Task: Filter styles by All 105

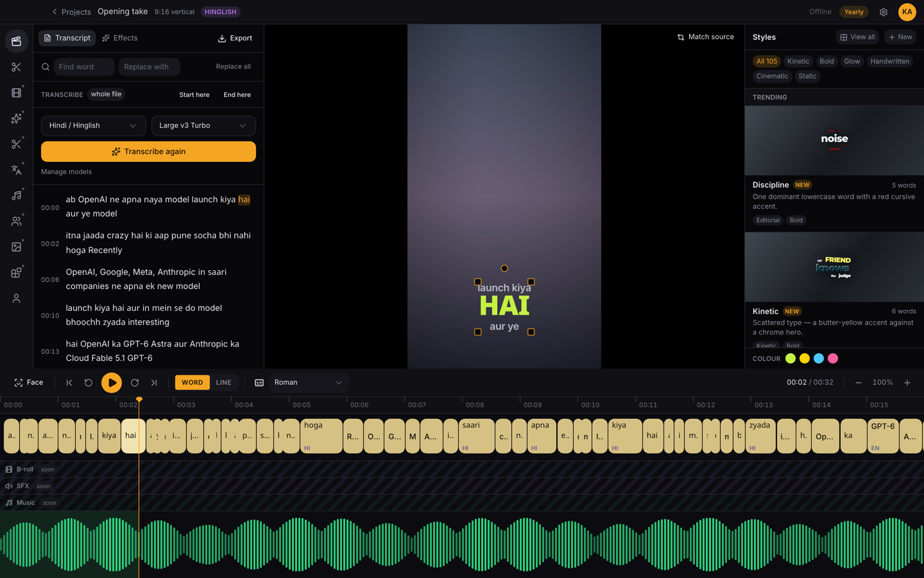Action: pos(767,62)
